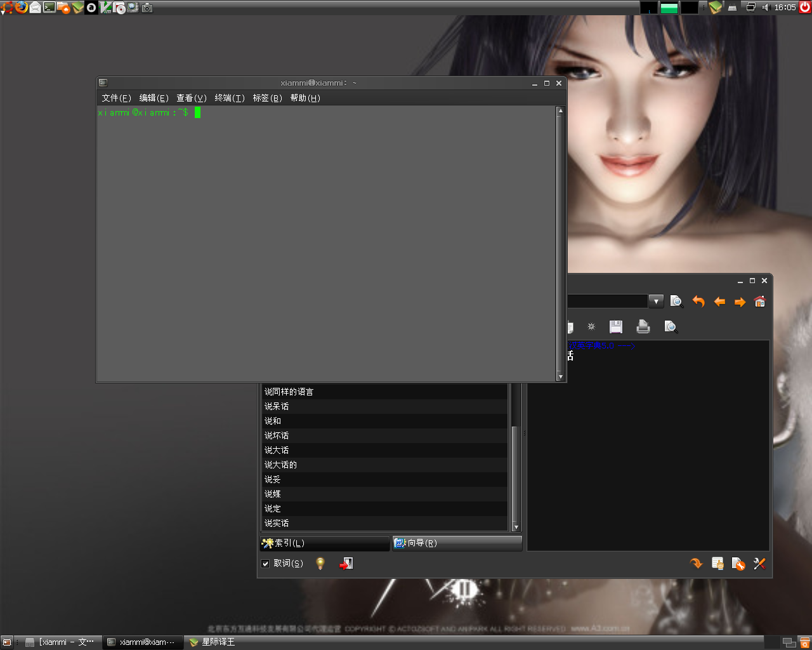Save definition with floppy disk icon
This screenshot has width=812, height=650.
coord(616,326)
